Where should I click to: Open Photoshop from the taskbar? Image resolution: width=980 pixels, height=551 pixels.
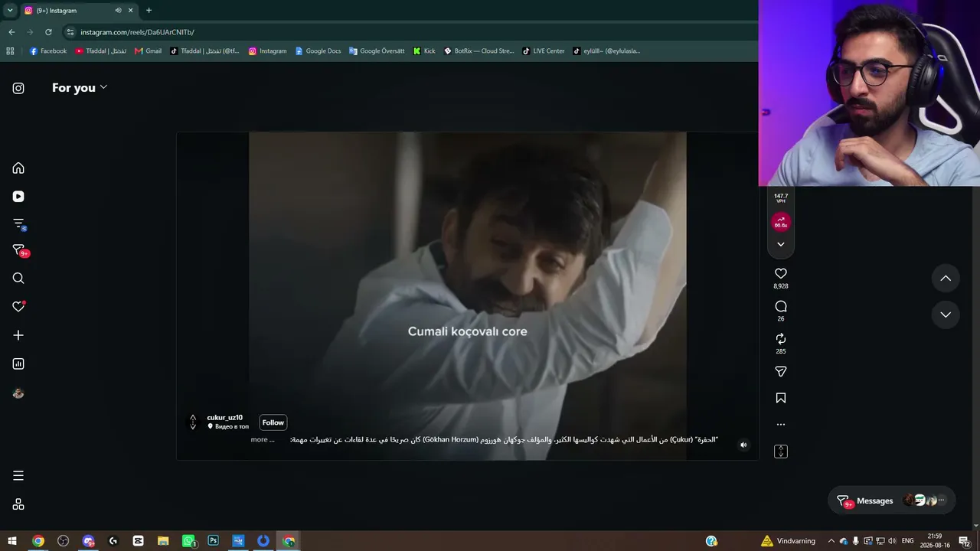(214, 541)
